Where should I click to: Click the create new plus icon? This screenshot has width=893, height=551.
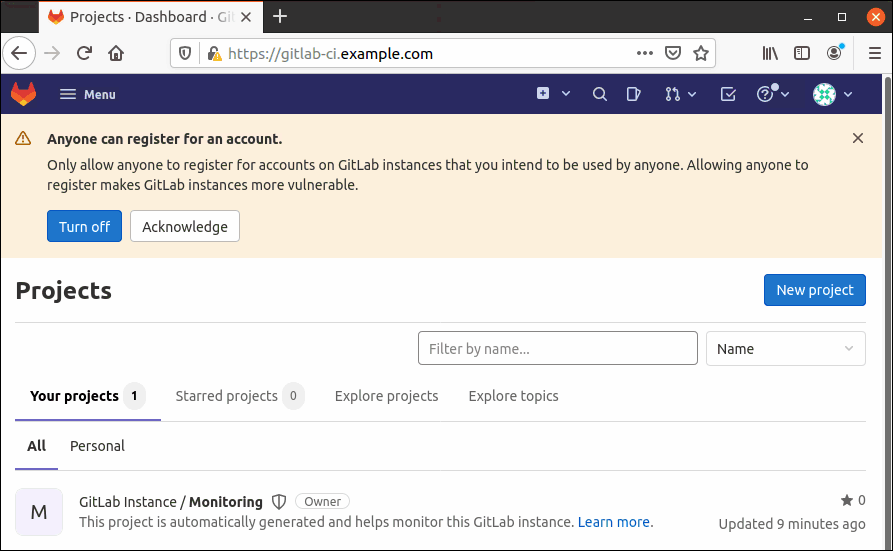(543, 93)
